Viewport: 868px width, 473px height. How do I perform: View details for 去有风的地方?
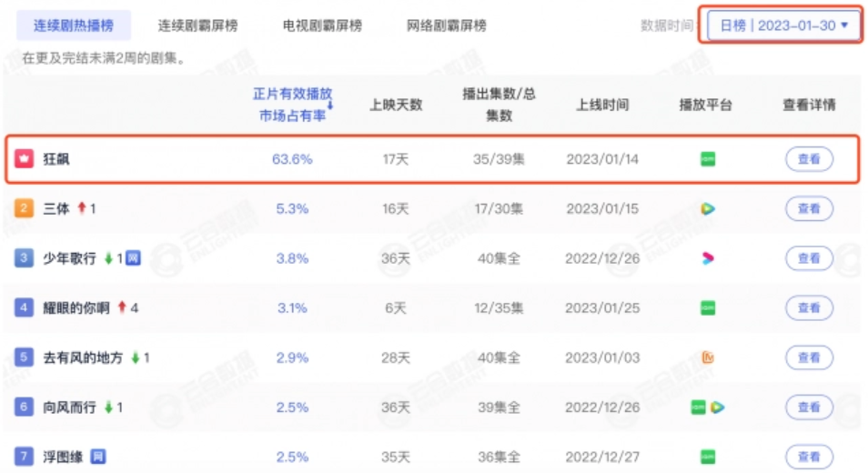[x=809, y=357]
